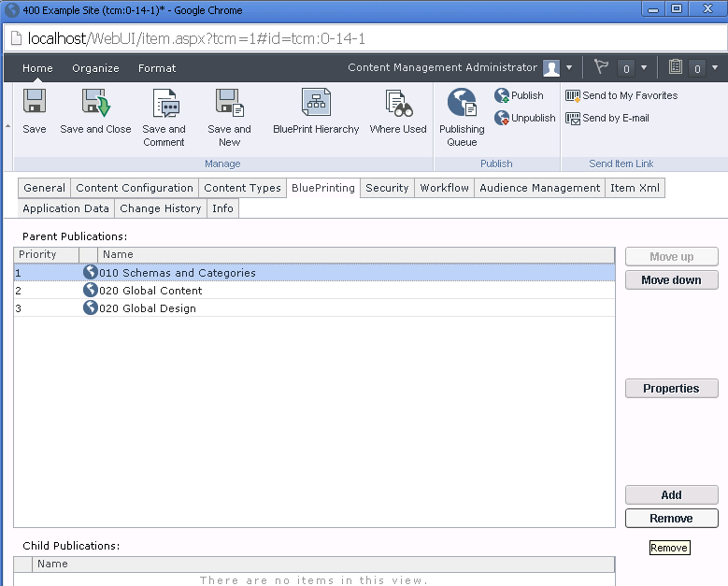Open the BluePrint Hierarchy icon
This screenshot has height=586, width=728.
tap(316, 102)
